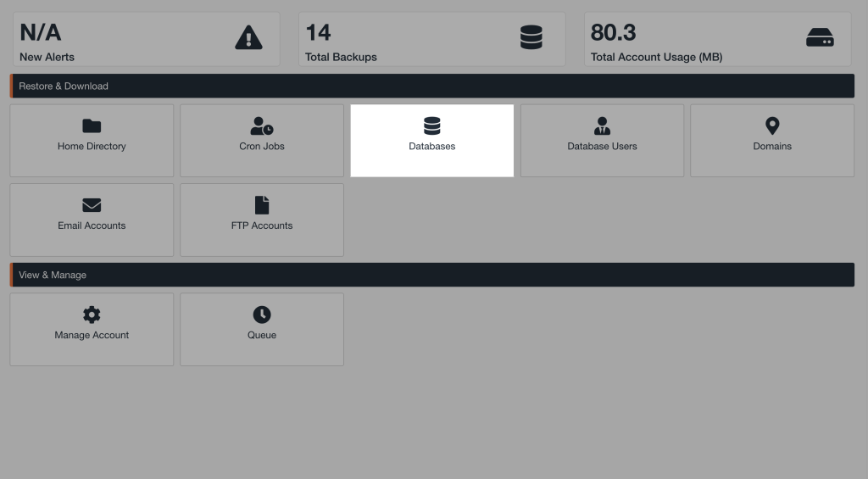Open Cron Jobs via the user-clock icon
The height and width of the screenshot is (479, 868).
(262, 126)
